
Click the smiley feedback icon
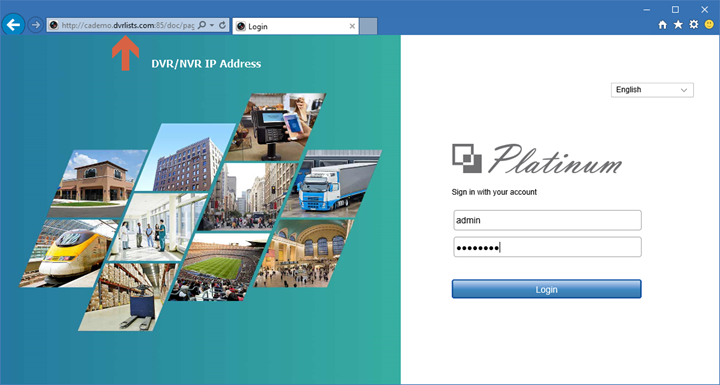709,25
